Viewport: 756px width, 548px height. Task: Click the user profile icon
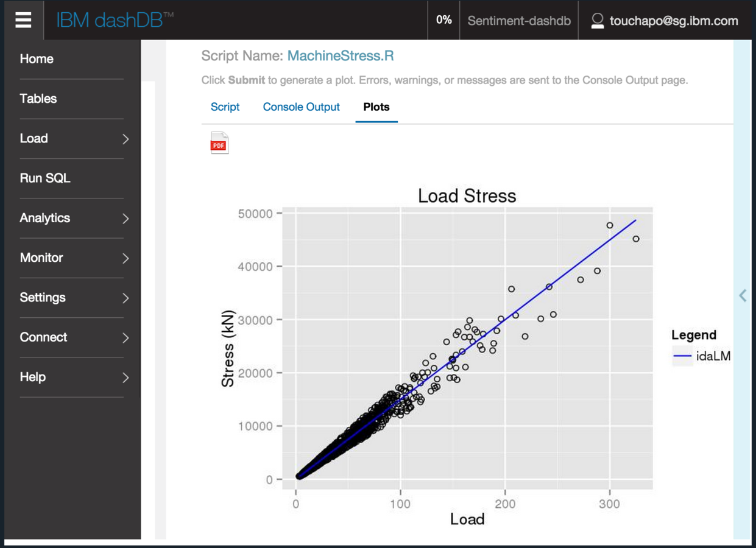click(x=597, y=21)
